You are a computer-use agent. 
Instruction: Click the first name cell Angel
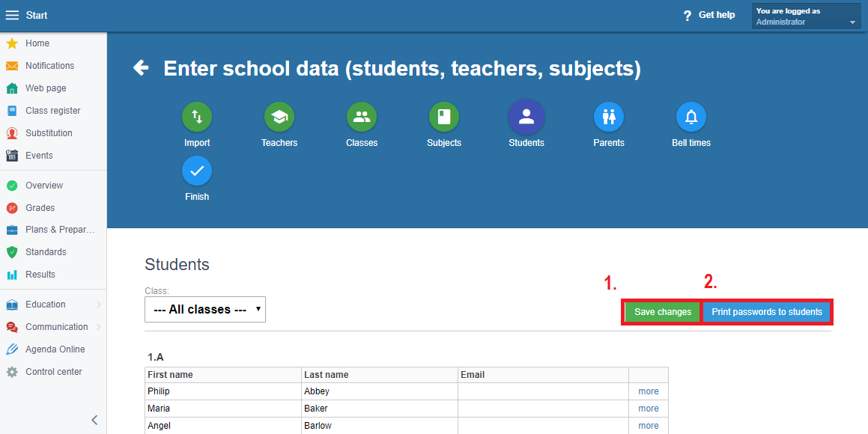(223, 426)
